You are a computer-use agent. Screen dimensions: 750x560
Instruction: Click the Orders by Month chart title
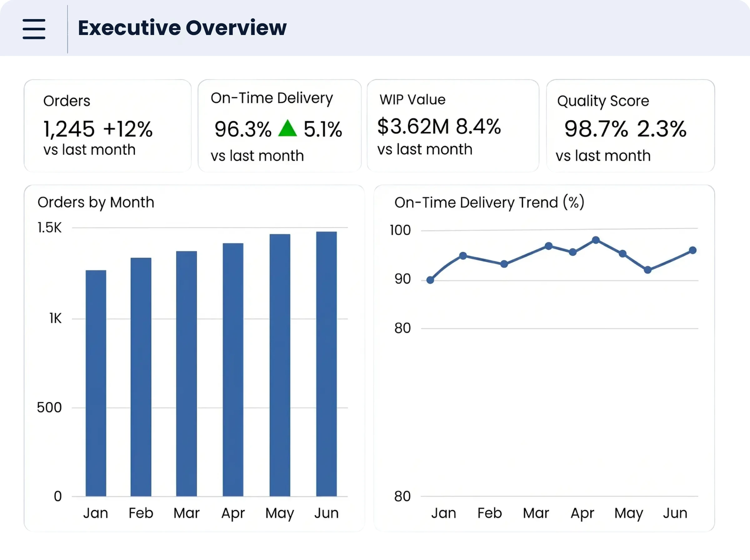96,203
